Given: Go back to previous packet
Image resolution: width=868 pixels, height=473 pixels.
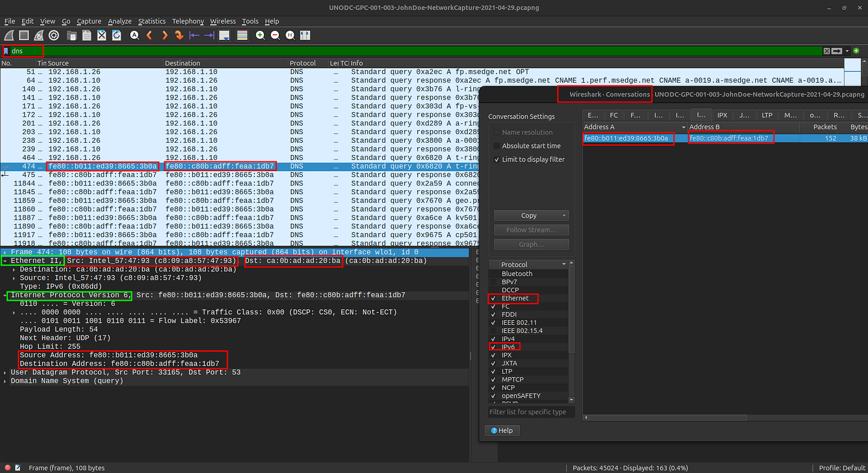Looking at the screenshot, I should [149, 36].
